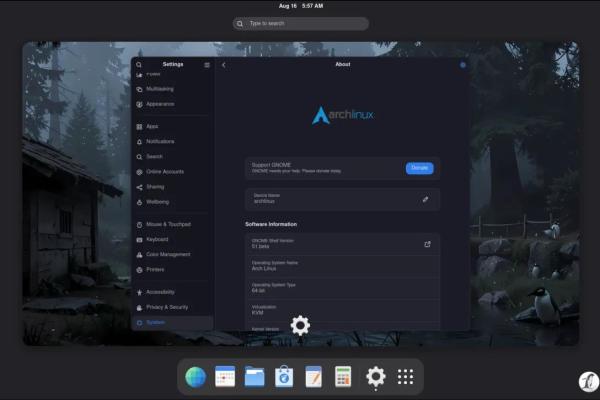Click the Operating System Type 64-bit row
600x400 pixels.
pyautogui.click(x=342, y=288)
